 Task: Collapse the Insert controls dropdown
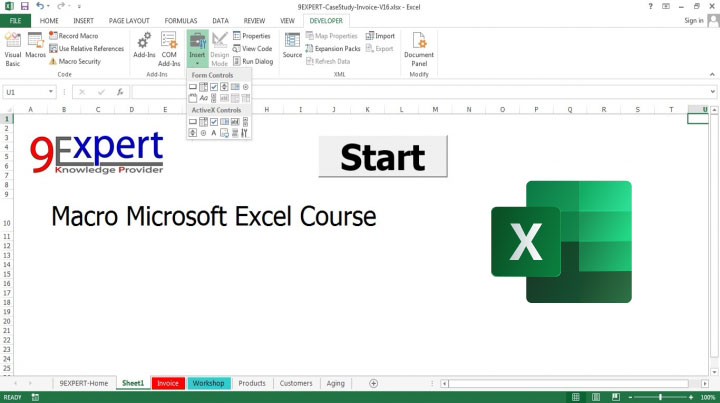pyautogui.click(x=197, y=49)
